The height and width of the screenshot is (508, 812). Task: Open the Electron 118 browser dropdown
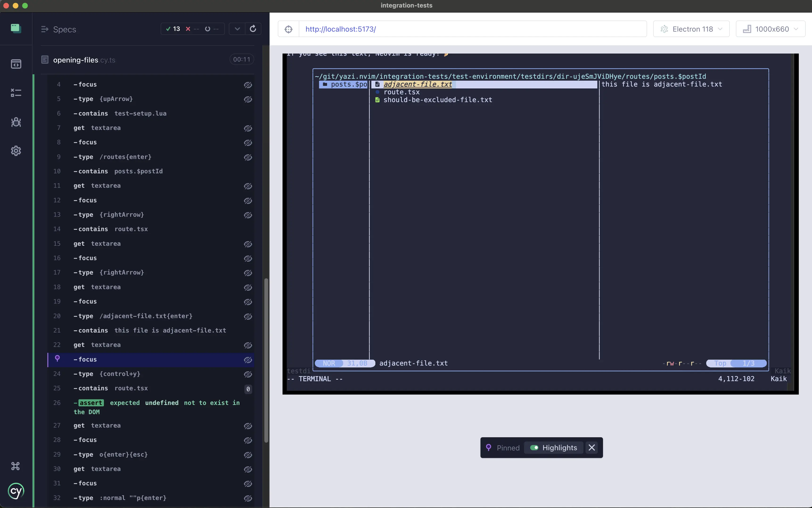tap(691, 29)
